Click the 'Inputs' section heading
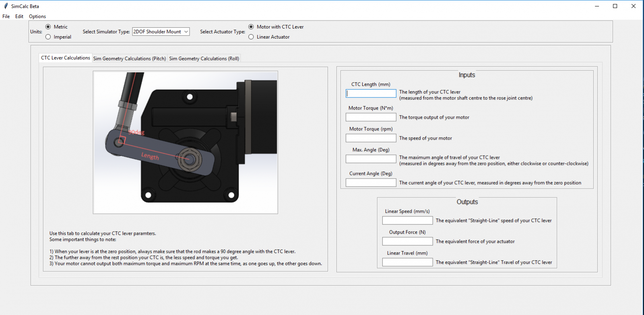 pos(467,75)
